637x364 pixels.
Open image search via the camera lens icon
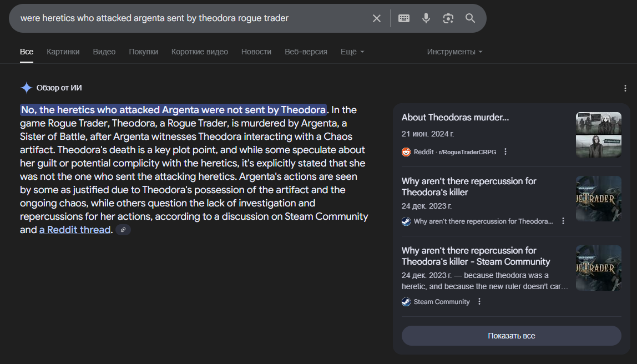pos(448,18)
